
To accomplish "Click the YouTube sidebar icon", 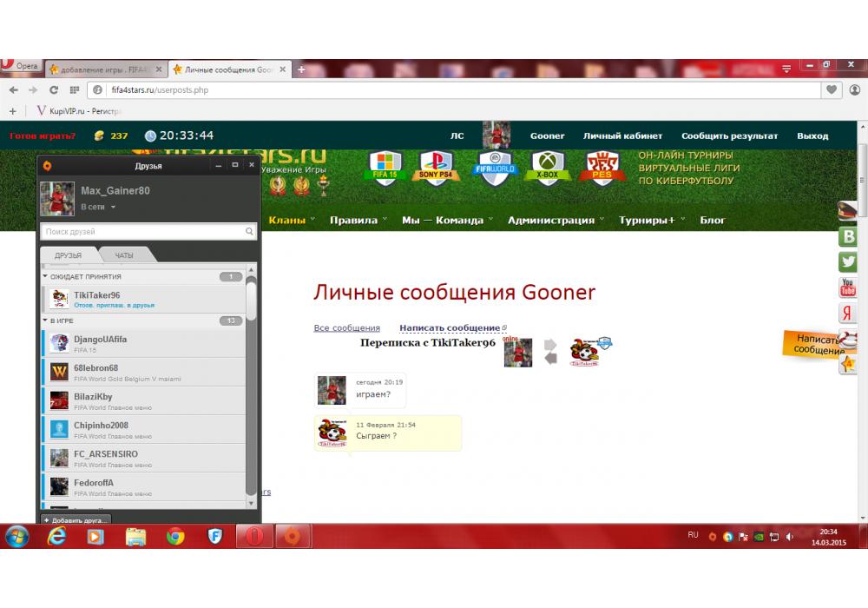I will tap(848, 287).
